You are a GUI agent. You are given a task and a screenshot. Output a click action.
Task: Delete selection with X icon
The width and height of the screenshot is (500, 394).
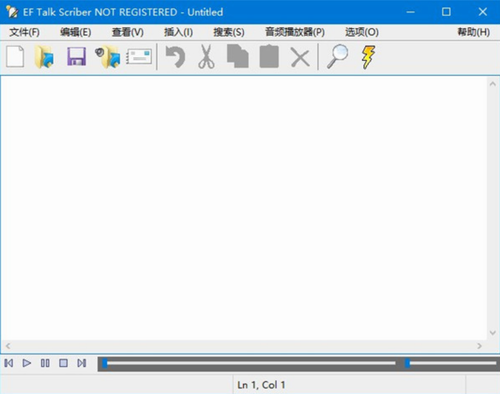(300, 57)
